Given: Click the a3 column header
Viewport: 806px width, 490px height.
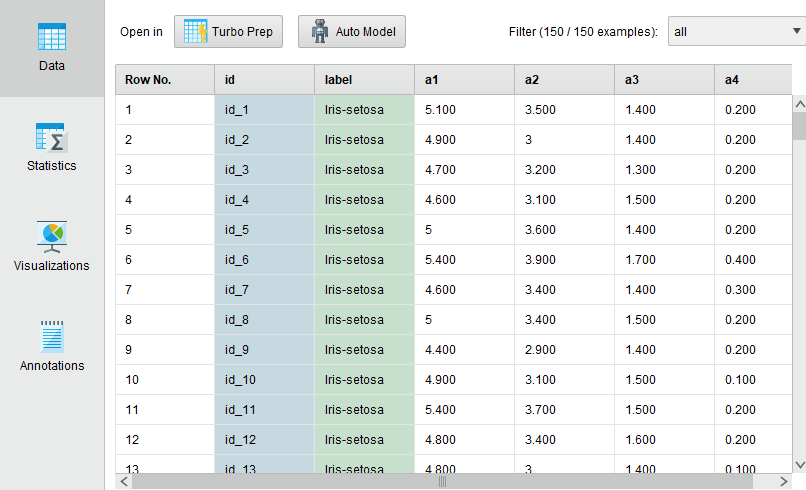Looking at the screenshot, I should point(664,80).
